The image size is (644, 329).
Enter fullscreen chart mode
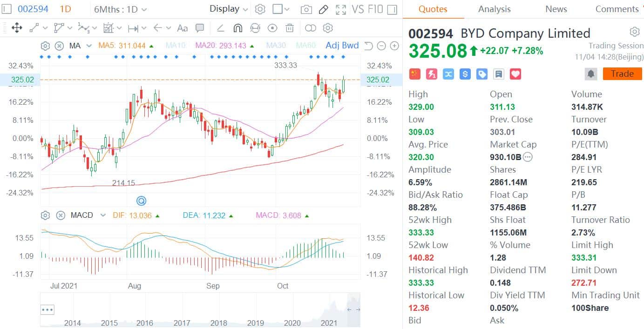(x=341, y=8)
